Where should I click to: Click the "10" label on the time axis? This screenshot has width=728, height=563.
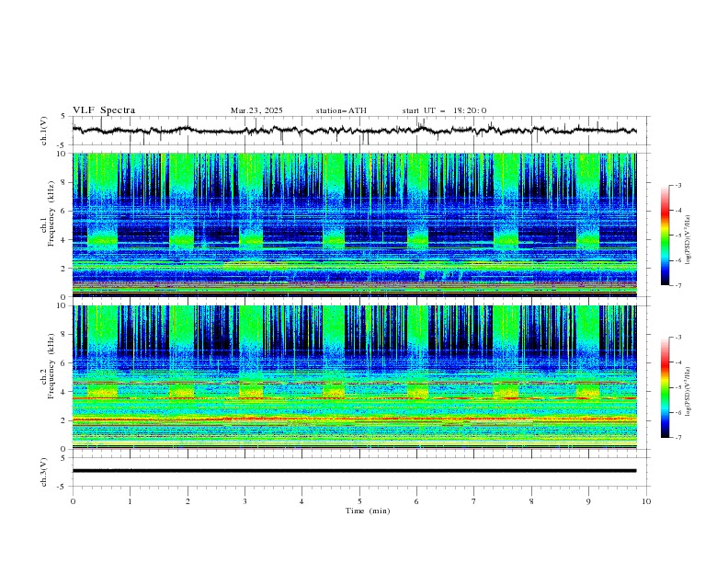click(646, 501)
